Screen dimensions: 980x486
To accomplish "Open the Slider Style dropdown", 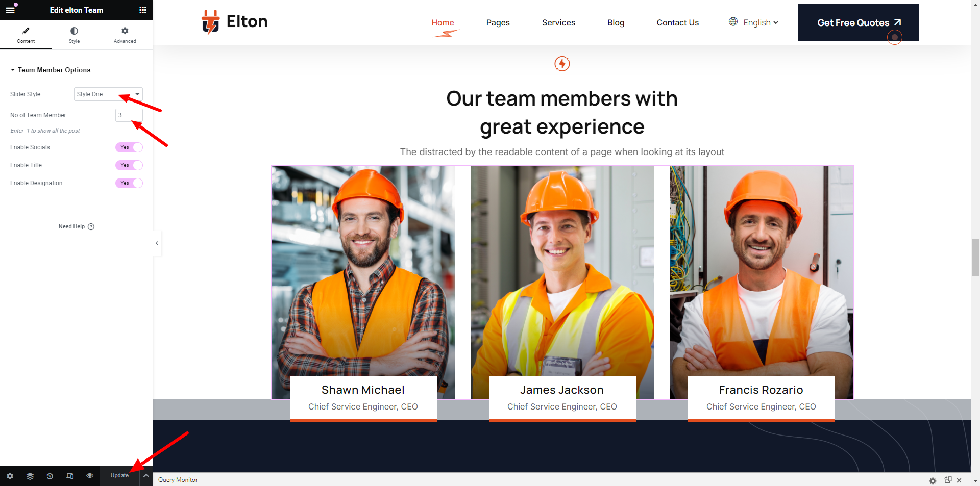I will (x=108, y=94).
